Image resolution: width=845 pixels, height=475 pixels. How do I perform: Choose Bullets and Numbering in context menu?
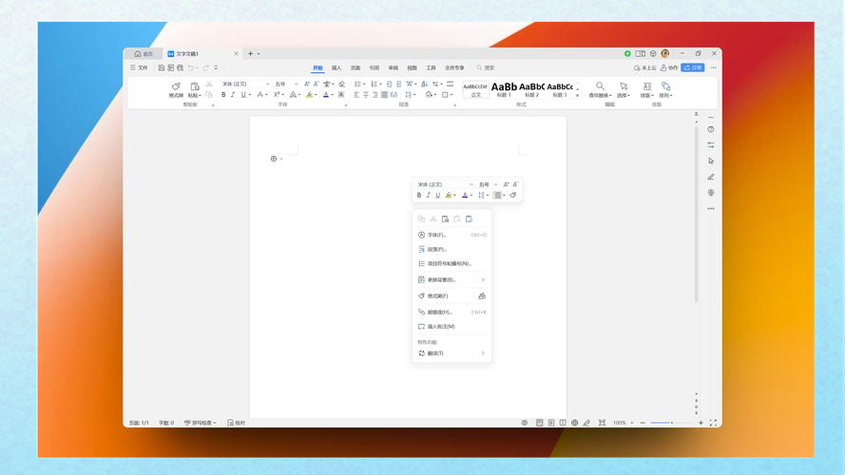452,264
